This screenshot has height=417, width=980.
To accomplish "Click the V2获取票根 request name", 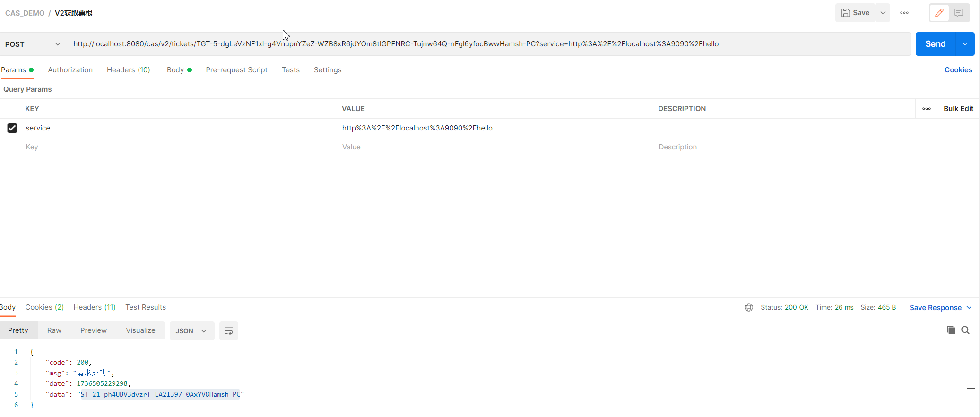I will coord(74,13).
